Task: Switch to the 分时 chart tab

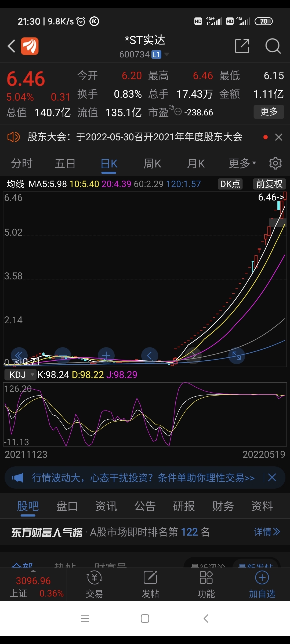Action: [22, 163]
